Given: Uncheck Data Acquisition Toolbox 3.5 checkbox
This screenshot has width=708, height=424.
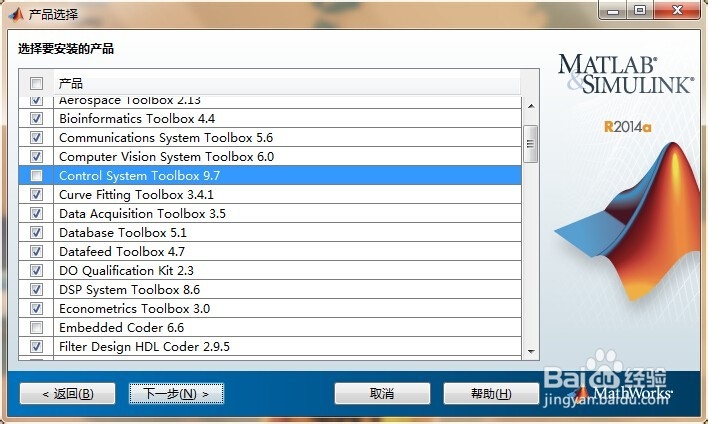Looking at the screenshot, I should coord(36,214).
